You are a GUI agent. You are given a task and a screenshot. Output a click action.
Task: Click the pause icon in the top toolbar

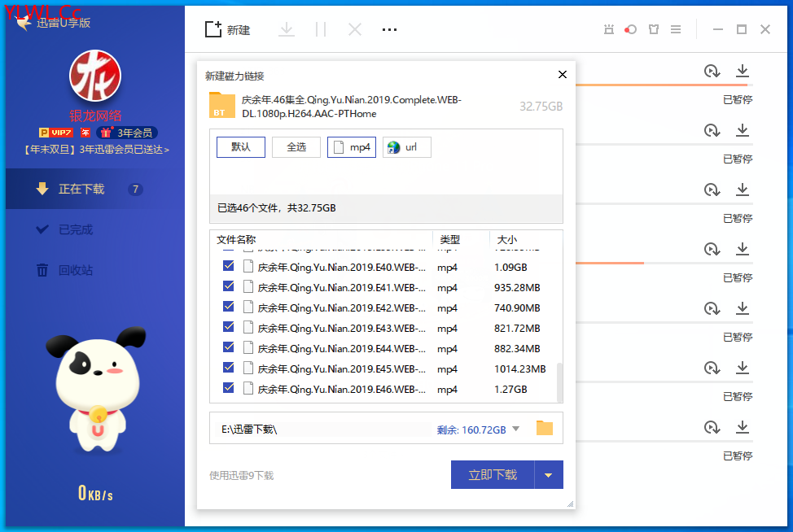pos(321,29)
